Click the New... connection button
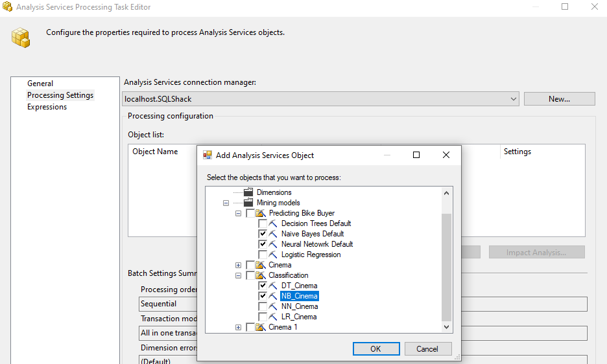 point(559,99)
